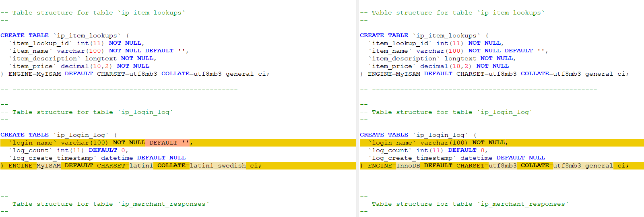This screenshot has width=644, height=217.
Task: Click the CHARSET=latin1 text in the left pane
Action: pyautogui.click(x=125, y=165)
